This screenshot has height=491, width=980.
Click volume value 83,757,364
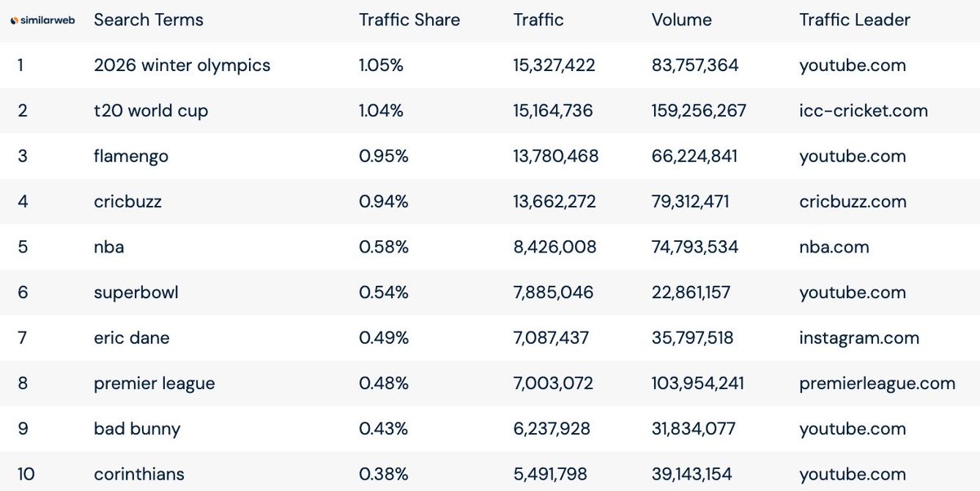pos(695,65)
